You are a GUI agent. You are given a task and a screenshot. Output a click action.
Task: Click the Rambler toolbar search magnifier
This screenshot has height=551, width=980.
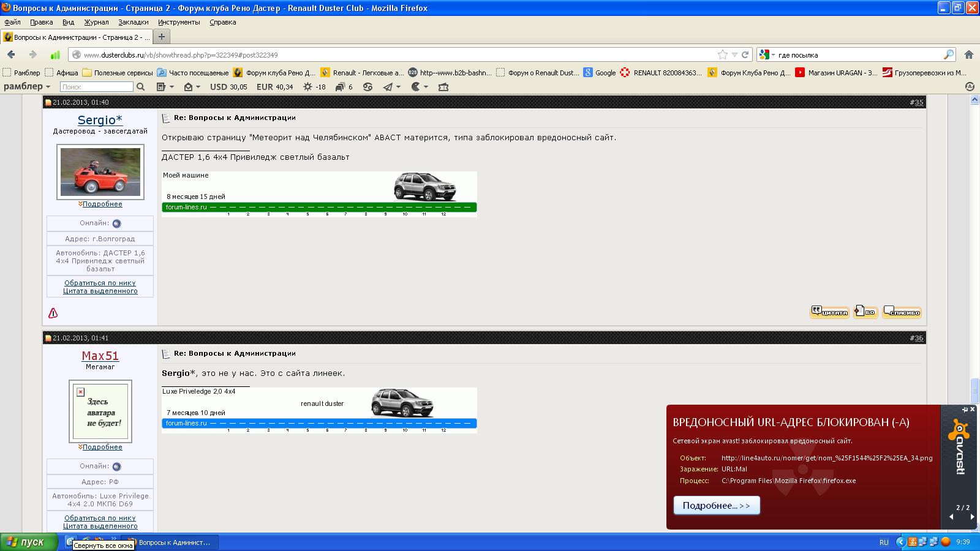click(x=141, y=87)
